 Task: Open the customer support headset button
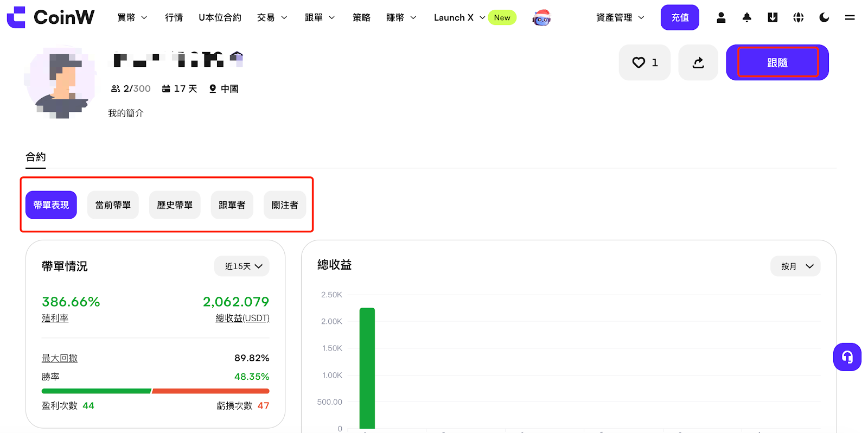click(847, 357)
